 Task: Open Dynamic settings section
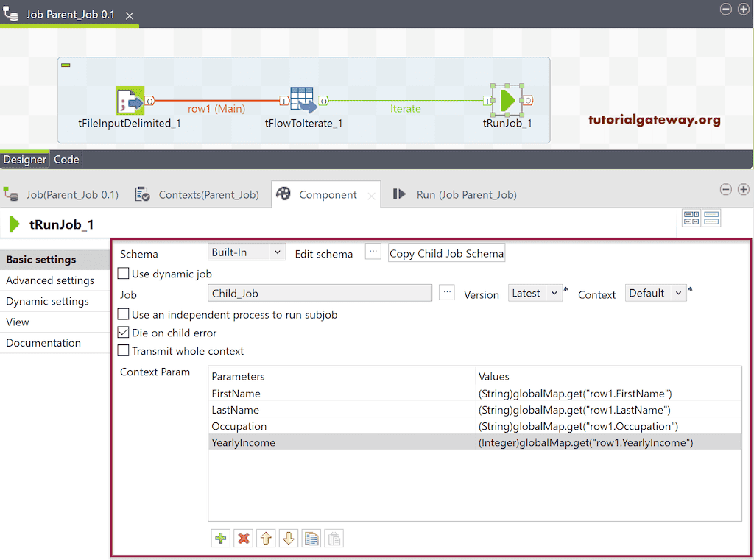(x=54, y=302)
